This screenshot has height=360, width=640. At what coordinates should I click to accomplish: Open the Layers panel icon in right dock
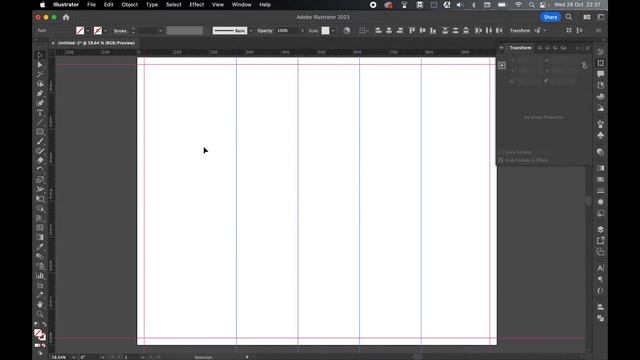600,229
